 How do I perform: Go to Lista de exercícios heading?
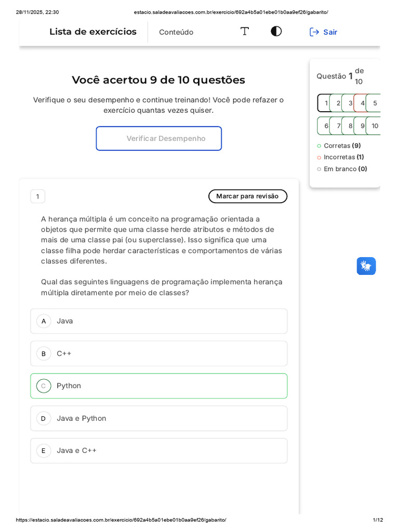click(93, 32)
